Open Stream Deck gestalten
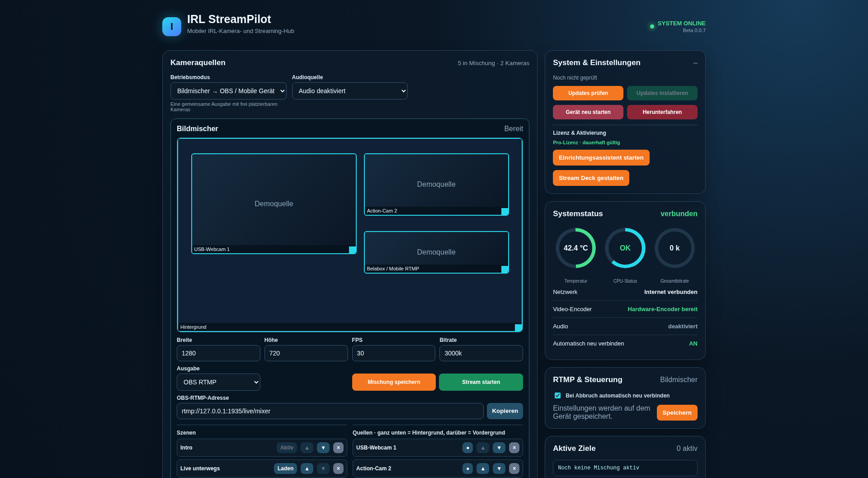Viewport: 868px width, 478px height. coord(591,178)
